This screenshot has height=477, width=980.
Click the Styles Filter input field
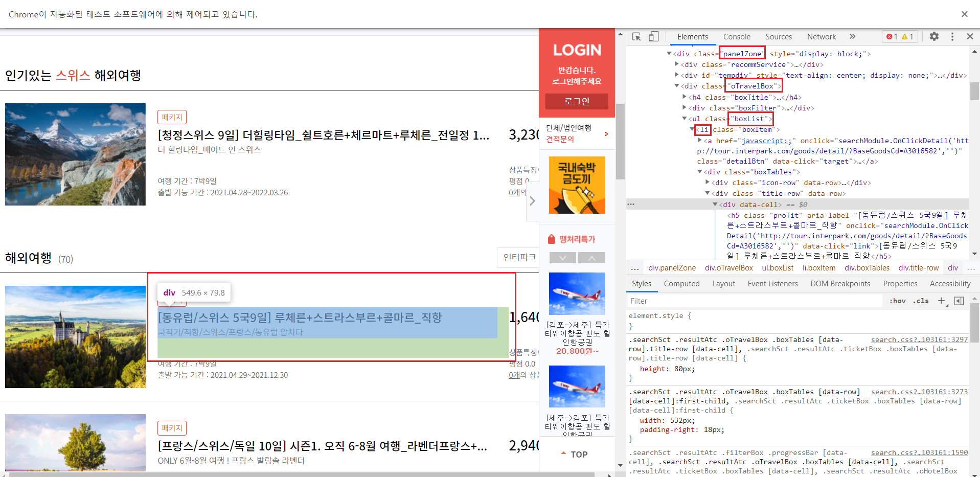tap(755, 301)
